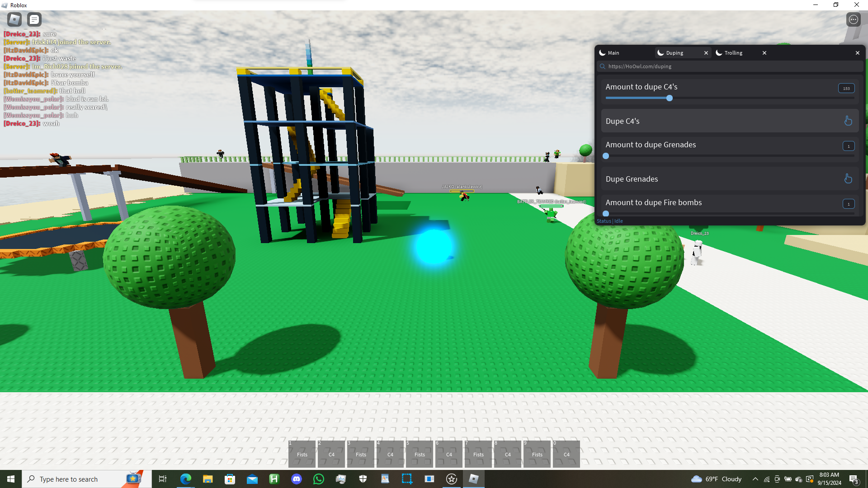Open the Roblox menu icon

pos(14,19)
